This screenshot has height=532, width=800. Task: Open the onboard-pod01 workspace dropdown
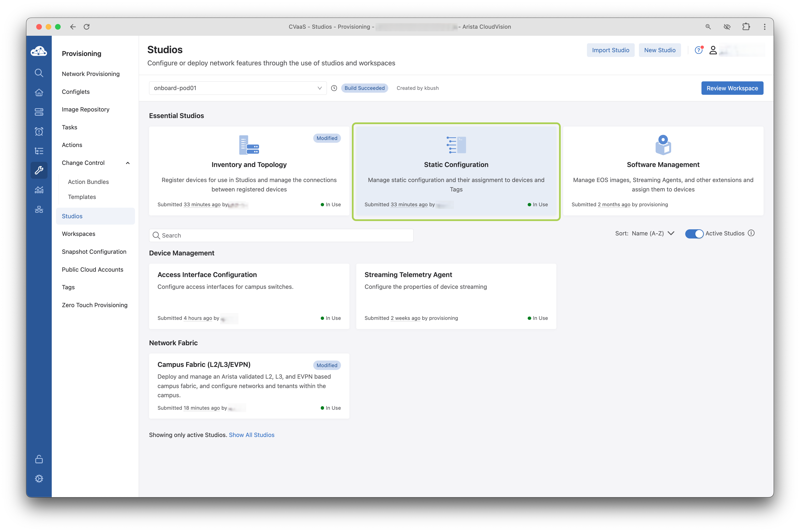pyautogui.click(x=238, y=88)
